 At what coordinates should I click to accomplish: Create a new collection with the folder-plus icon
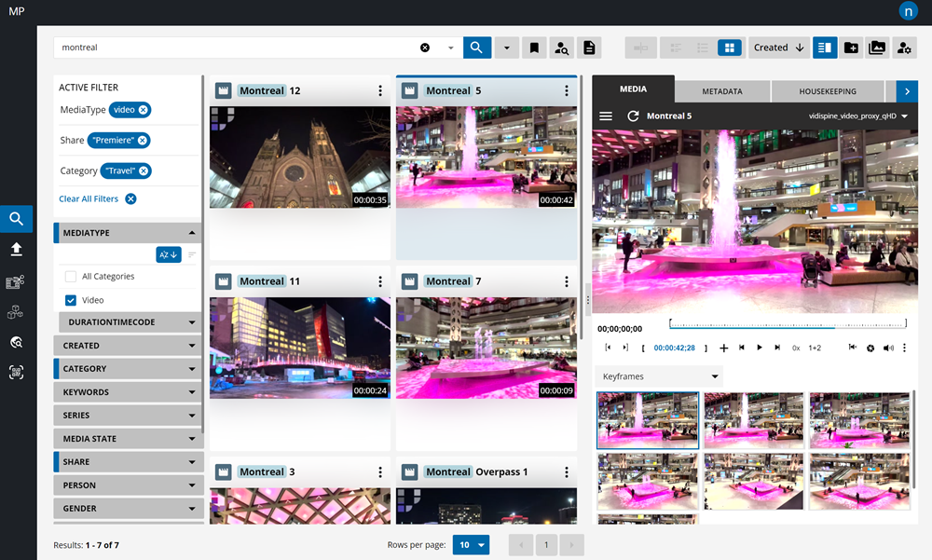point(851,47)
